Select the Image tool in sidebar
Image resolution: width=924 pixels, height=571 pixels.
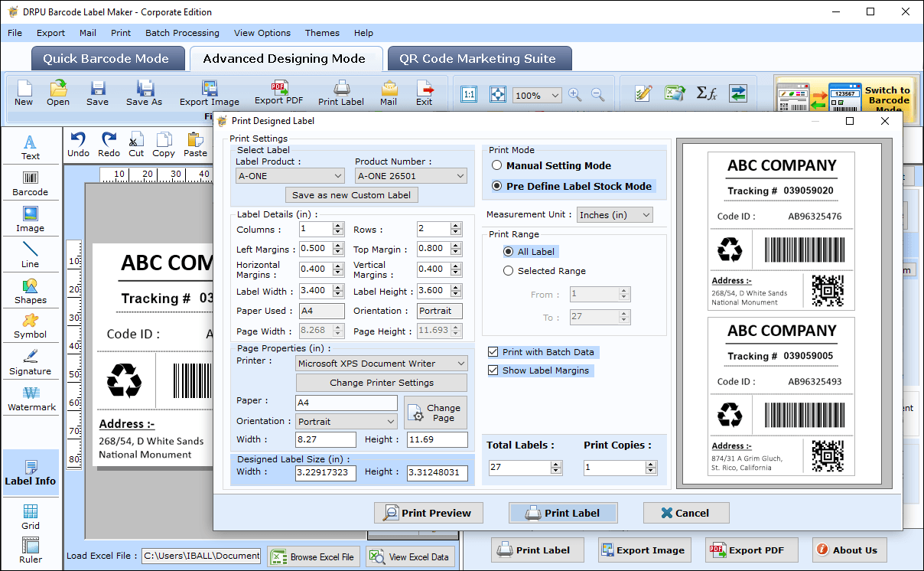click(31, 219)
